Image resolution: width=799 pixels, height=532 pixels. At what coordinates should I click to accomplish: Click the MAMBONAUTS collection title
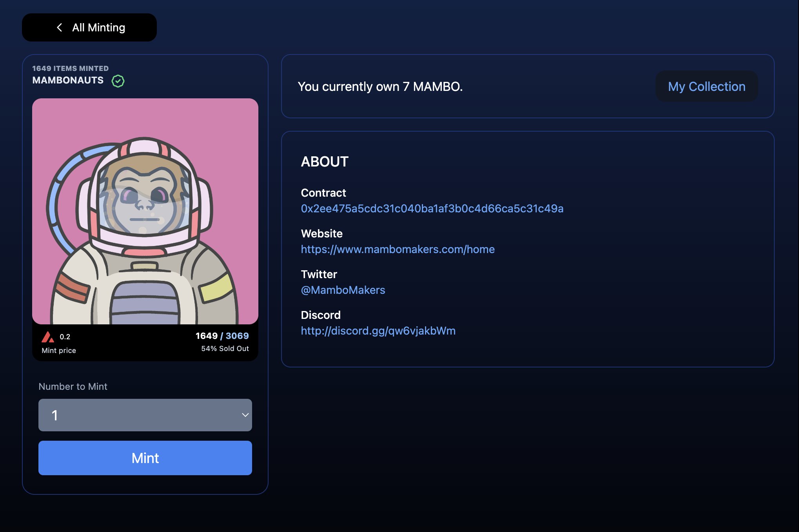pyautogui.click(x=68, y=80)
